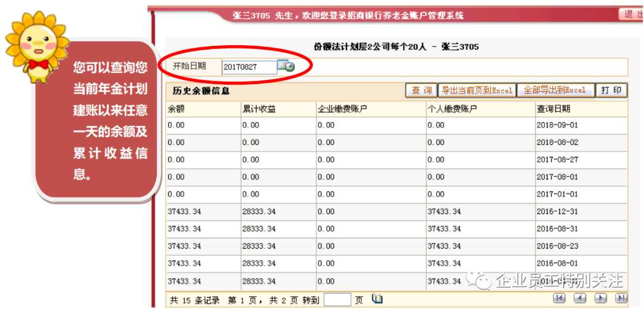
Task: Focus the 开始日期 date input field
Action: pyautogui.click(x=250, y=67)
